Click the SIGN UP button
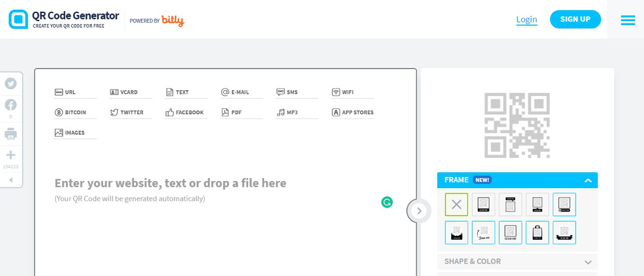This screenshot has width=644, height=276. click(575, 19)
